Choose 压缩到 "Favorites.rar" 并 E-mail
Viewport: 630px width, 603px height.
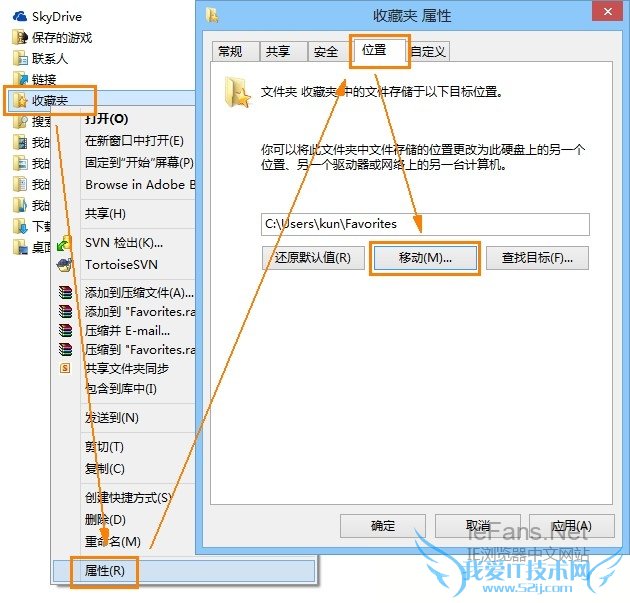tap(140, 349)
